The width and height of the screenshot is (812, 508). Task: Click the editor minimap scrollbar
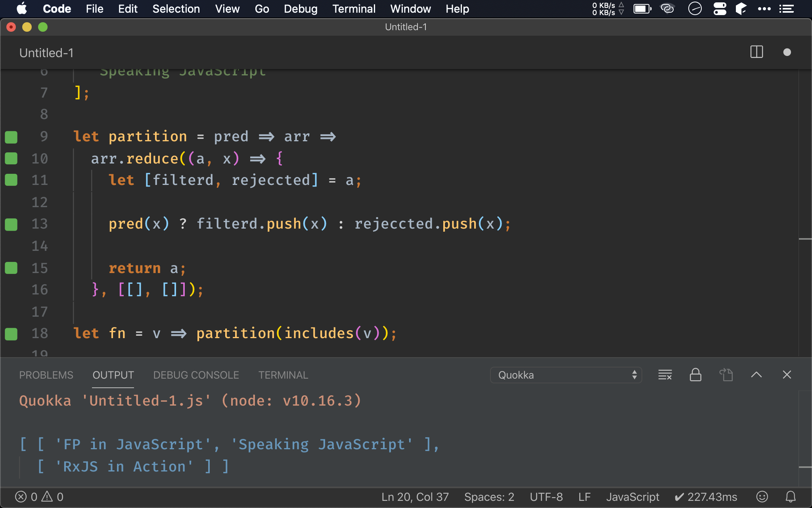(805, 214)
